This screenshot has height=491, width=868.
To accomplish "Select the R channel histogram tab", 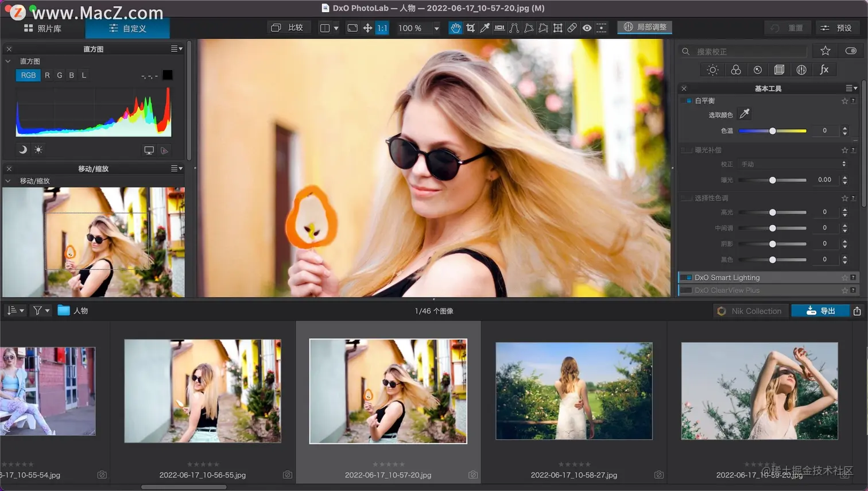I will point(47,75).
